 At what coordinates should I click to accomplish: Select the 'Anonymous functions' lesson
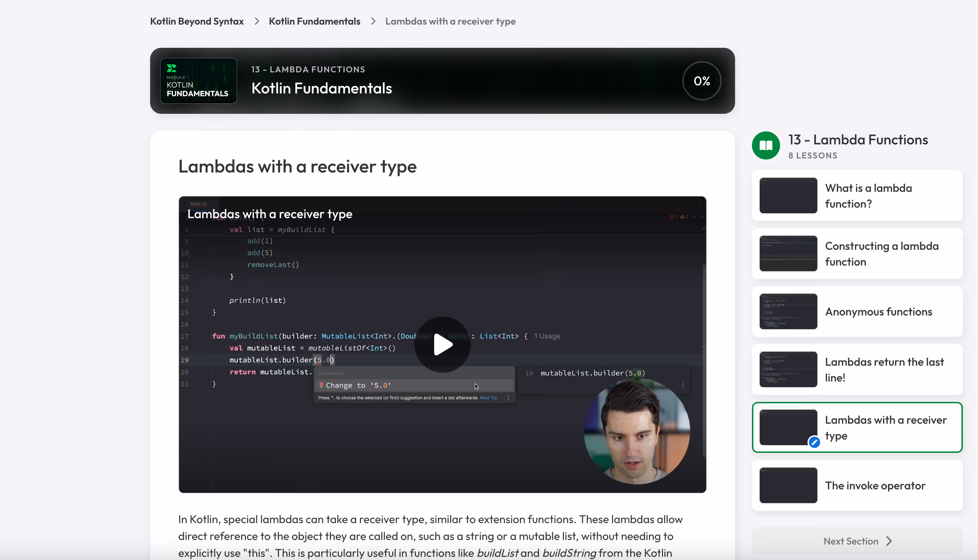pyautogui.click(x=879, y=312)
